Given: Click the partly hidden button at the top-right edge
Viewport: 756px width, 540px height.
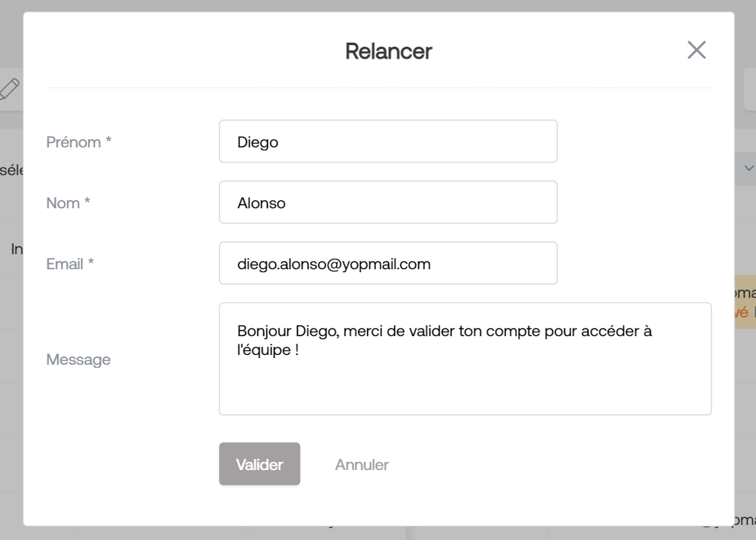Looking at the screenshot, I should [x=750, y=89].
